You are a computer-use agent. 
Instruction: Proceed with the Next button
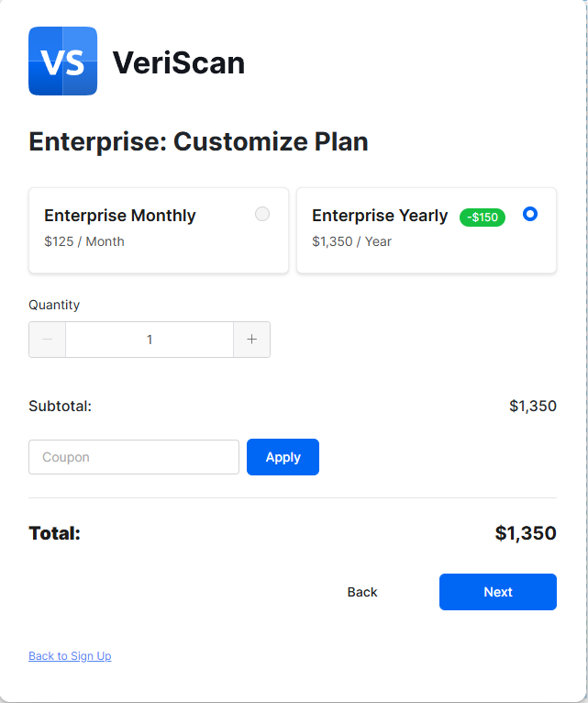point(498,592)
